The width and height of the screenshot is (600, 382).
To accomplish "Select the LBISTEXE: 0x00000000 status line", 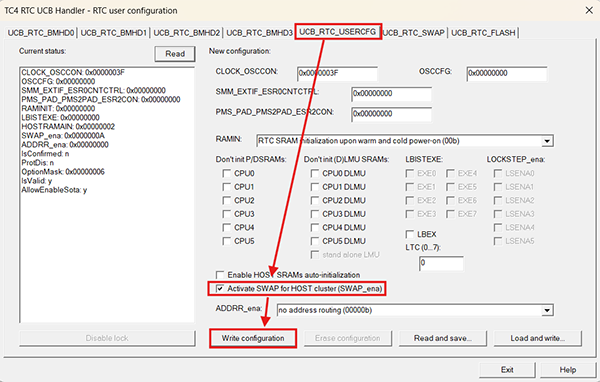I will tap(60, 118).
